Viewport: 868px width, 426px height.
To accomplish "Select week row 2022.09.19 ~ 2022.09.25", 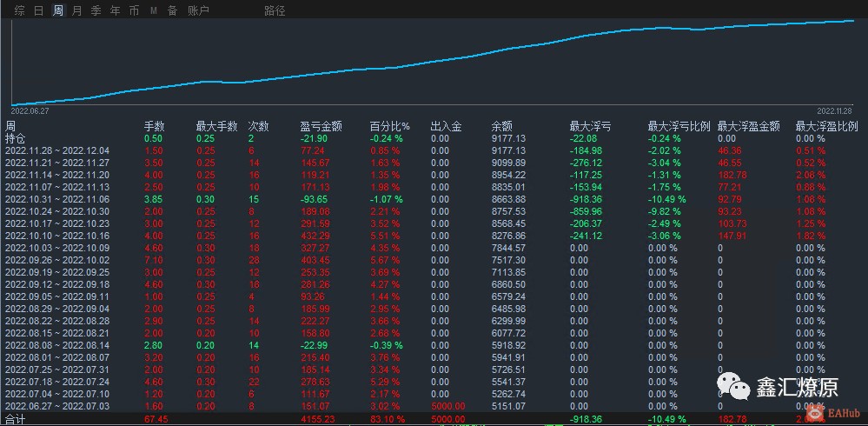I will tap(57, 272).
